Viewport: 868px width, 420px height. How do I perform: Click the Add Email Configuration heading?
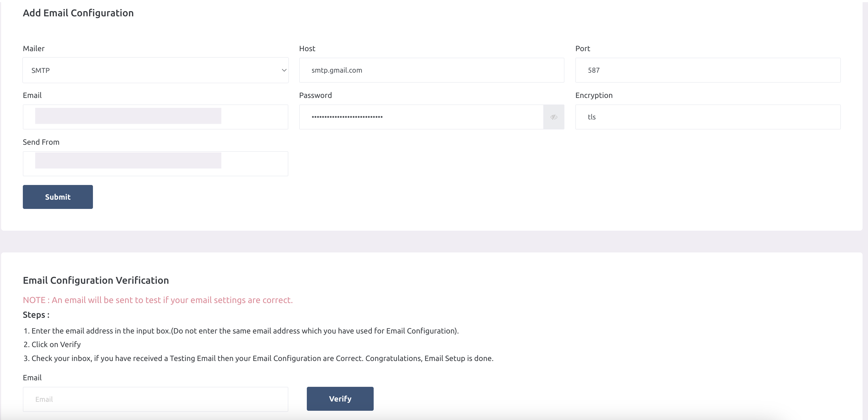pos(78,13)
